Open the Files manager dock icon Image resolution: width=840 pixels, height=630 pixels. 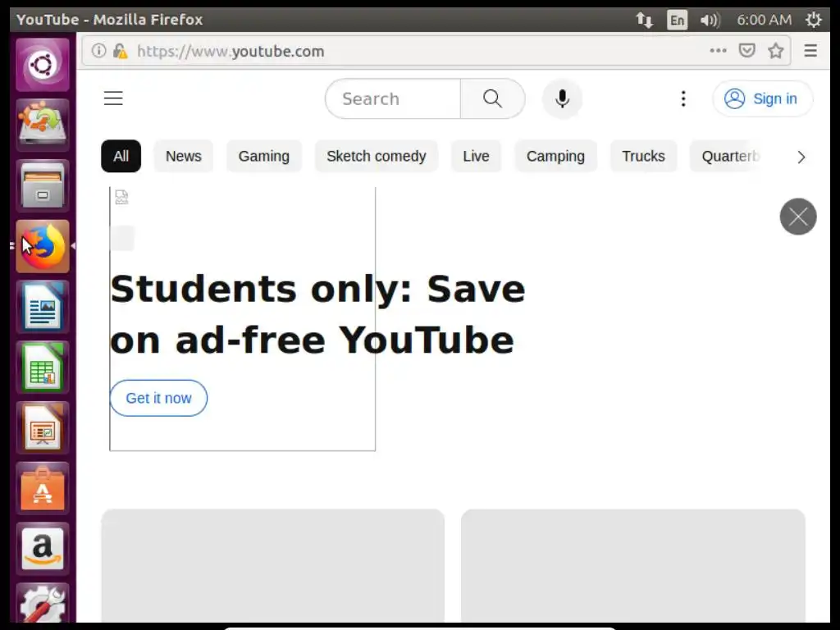[43, 185]
